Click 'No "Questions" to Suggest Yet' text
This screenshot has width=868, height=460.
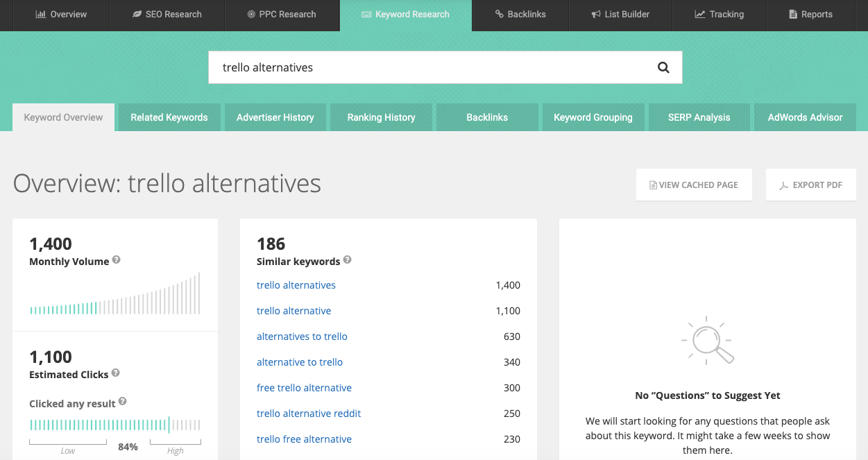point(708,395)
